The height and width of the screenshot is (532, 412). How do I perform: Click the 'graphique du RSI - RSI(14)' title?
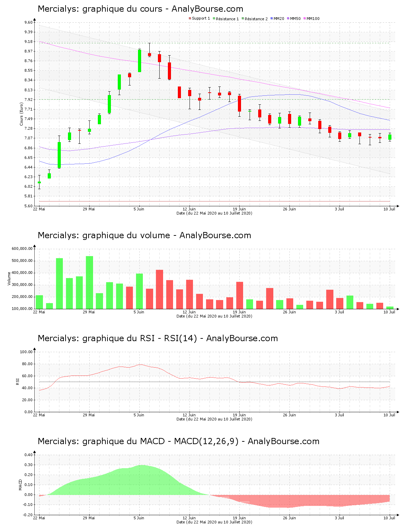tap(158, 338)
